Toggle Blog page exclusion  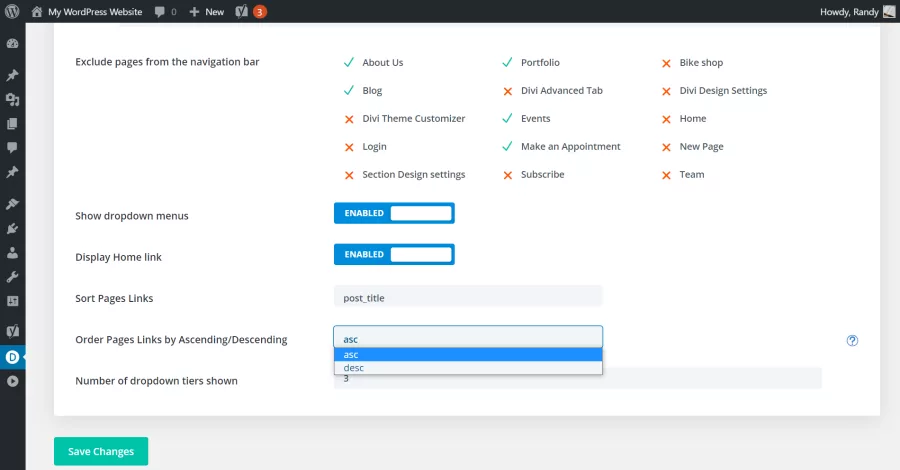[348, 91]
